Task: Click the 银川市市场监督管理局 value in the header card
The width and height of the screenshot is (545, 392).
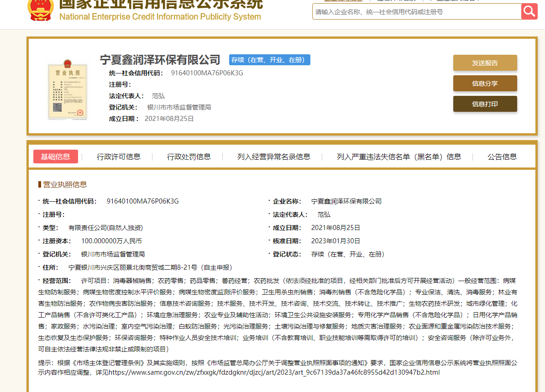Action: (179, 107)
